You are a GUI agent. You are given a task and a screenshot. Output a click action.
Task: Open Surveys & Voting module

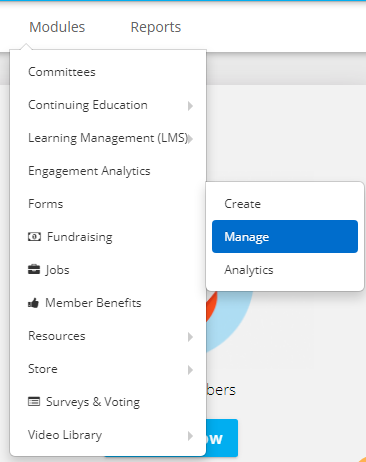pos(93,402)
